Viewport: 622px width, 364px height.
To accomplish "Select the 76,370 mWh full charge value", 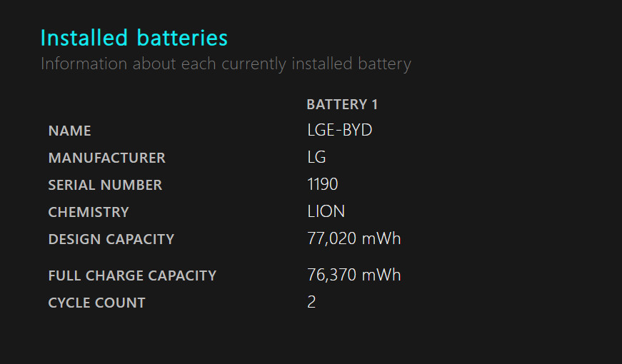I will [x=353, y=275].
